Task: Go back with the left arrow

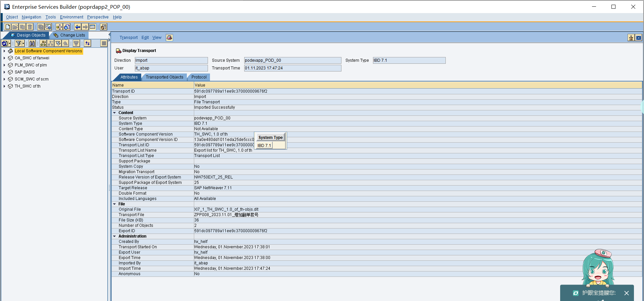Action: coord(78,27)
